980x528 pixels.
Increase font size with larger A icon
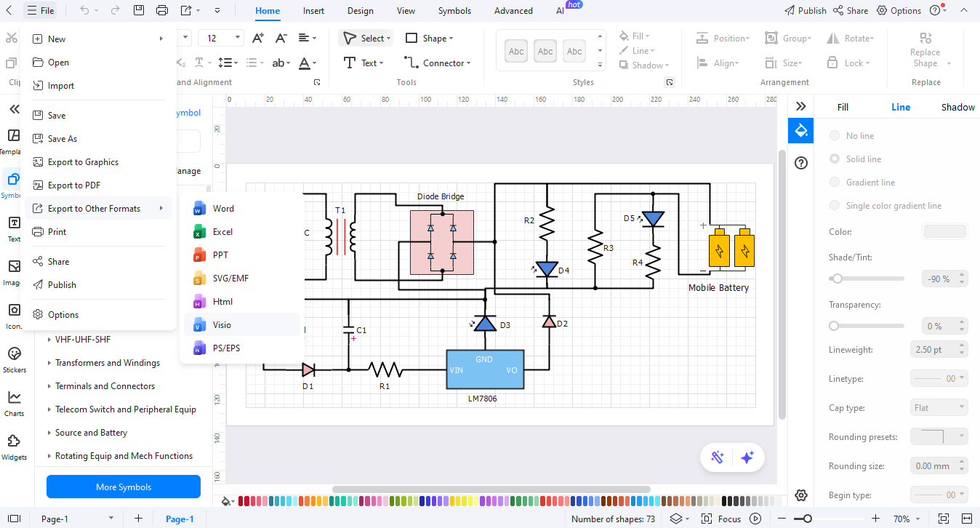point(258,38)
